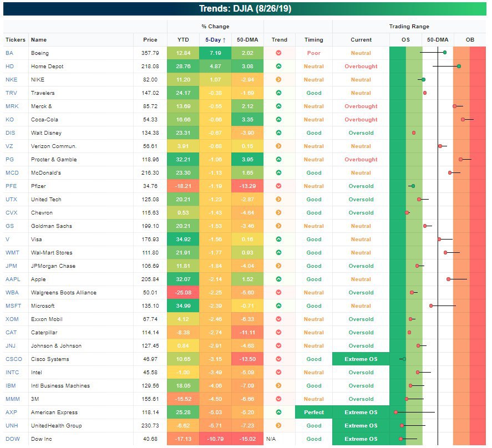The height and width of the screenshot is (448, 492).
Task: Click the 230.73 price for UnitedHealth Group
Action: (x=150, y=425)
